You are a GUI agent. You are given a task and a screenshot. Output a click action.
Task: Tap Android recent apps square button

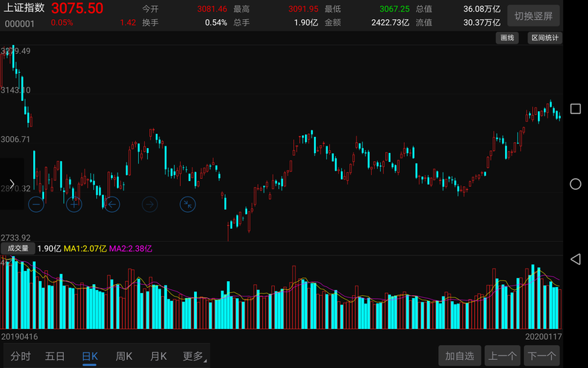(576, 109)
